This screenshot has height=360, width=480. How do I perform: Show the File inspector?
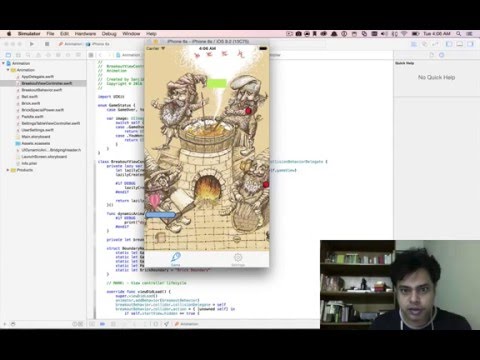(432, 55)
